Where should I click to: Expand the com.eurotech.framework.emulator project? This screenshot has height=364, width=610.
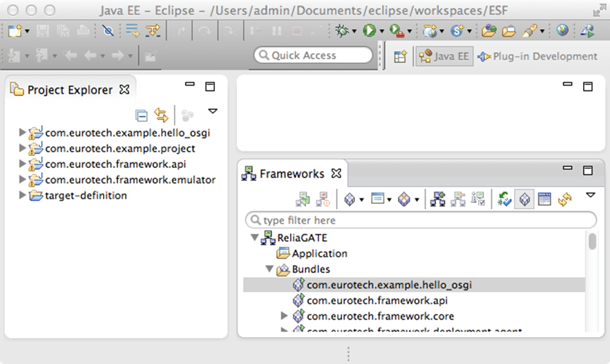[x=22, y=180]
